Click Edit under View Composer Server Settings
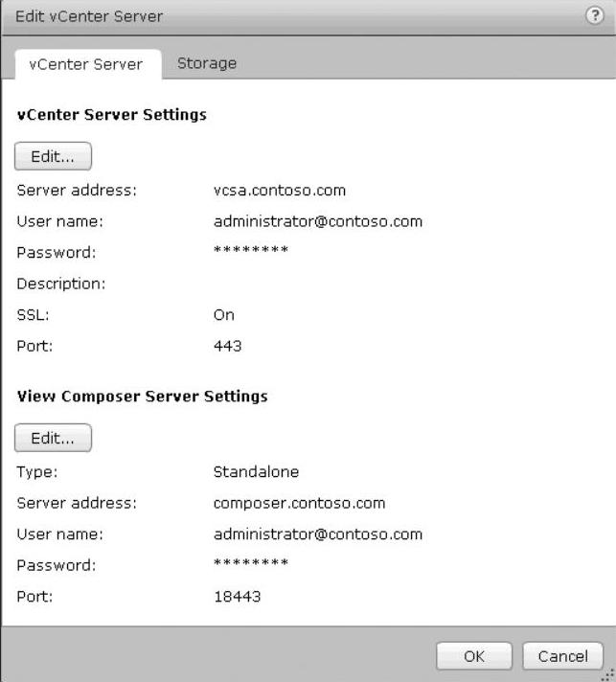 coord(53,439)
